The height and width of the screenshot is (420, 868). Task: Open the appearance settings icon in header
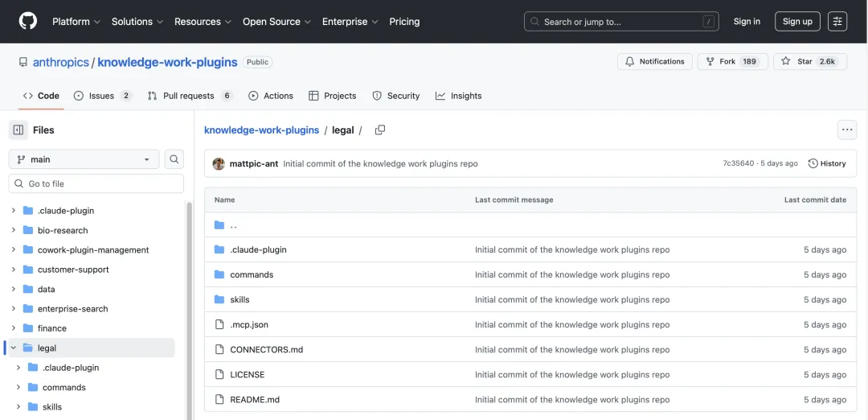[x=837, y=22]
